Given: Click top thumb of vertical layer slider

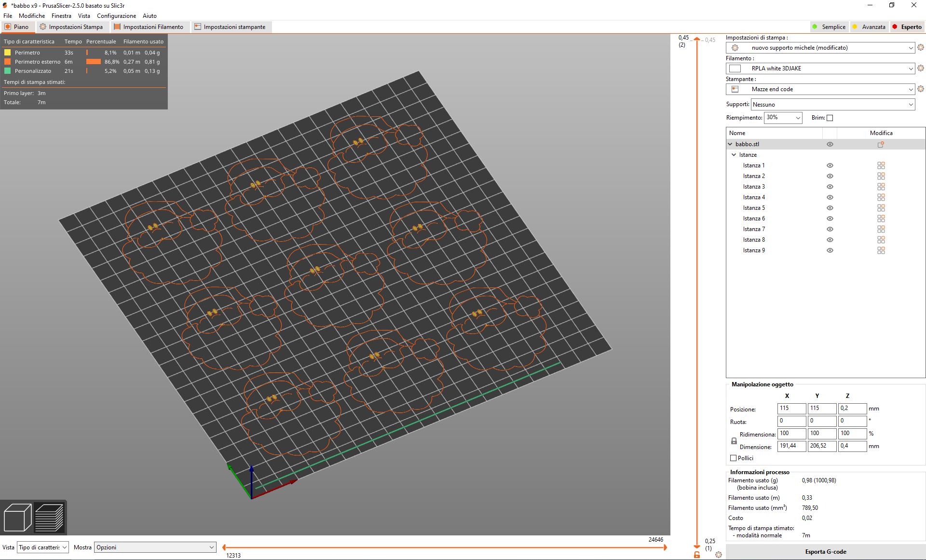Looking at the screenshot, I should [x=696, y=40].
